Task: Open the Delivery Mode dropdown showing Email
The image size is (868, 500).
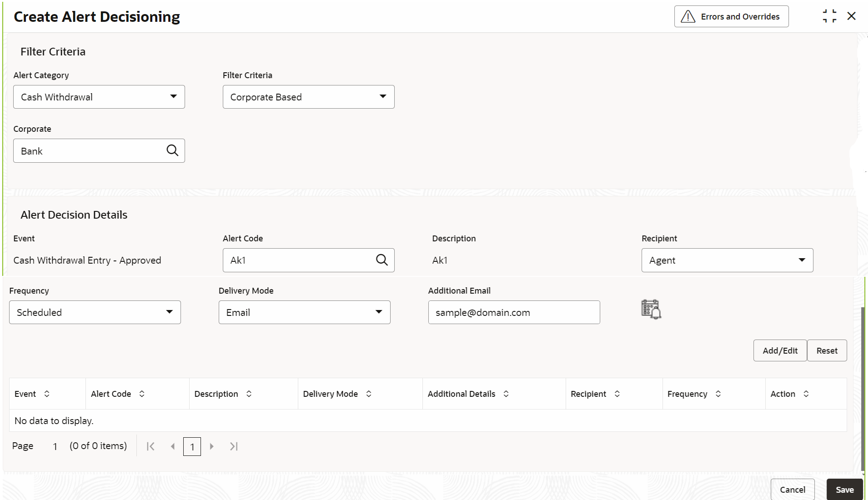Action: 304,312
